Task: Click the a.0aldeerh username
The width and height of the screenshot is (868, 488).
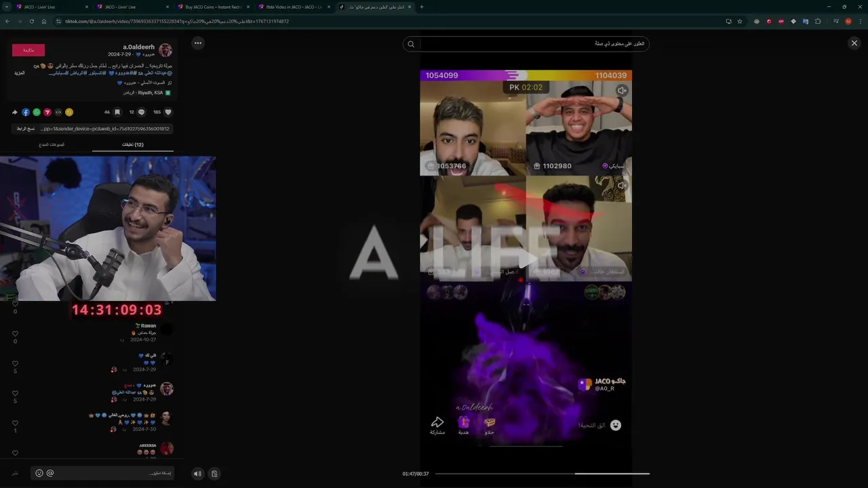Action: (139, 47)
